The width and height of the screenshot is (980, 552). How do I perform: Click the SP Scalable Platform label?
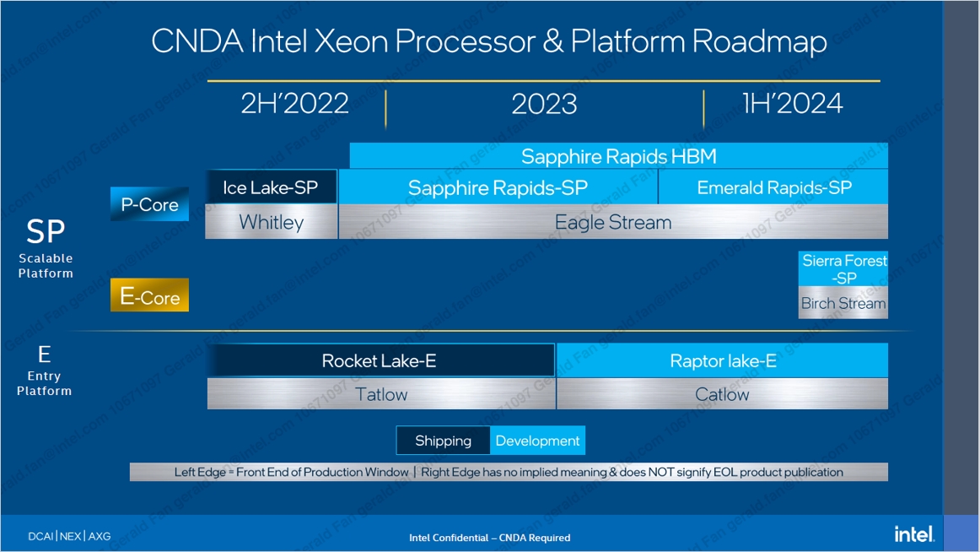pyautogui.click(x=45, y=248)
